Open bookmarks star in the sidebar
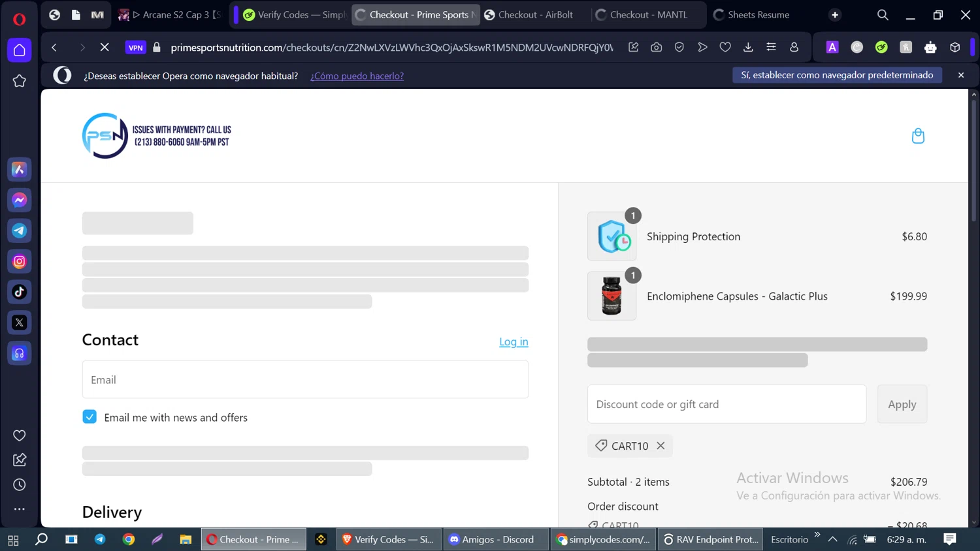Viewport: 980px width, 551px height. (20, 81)
